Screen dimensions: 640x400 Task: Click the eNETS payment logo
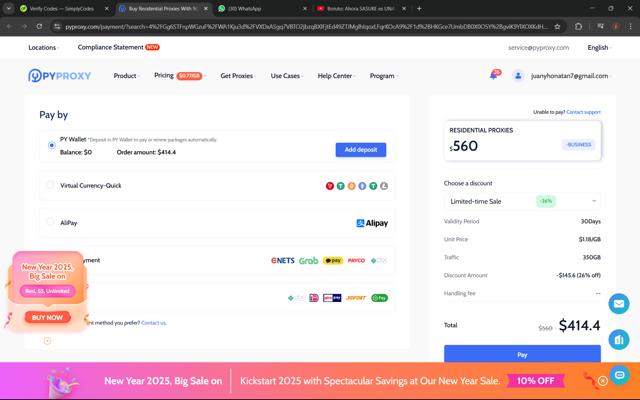[x=283, y=260]
